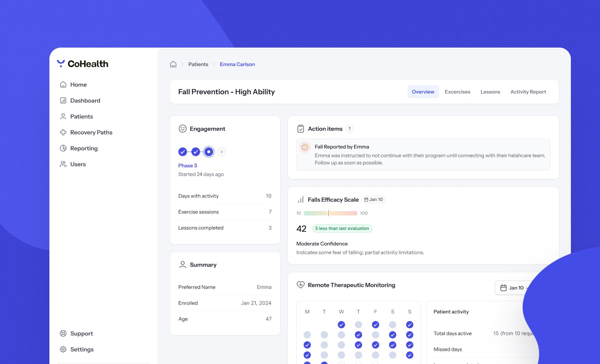Viewport: 600px width, 364px height.
Task: Switch to the Lessons tab
Action: pos(490,92)
